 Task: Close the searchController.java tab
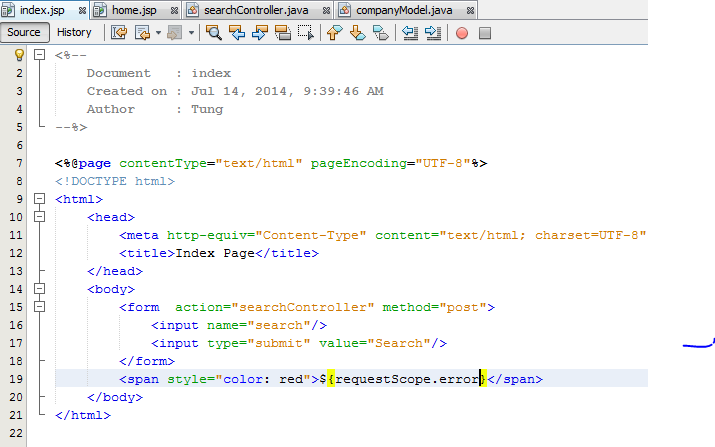point(326,10)
